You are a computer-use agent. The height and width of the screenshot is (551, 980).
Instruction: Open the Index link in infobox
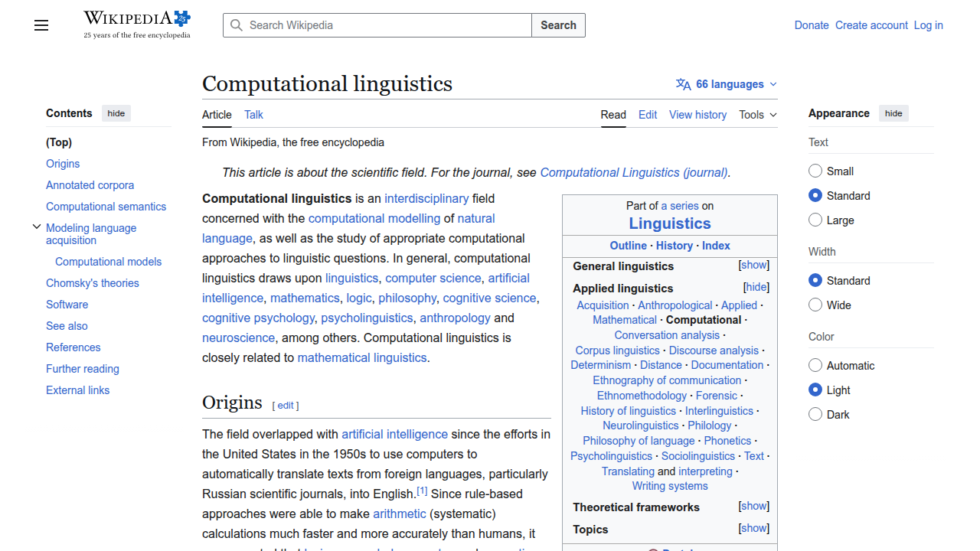point(716,246)
